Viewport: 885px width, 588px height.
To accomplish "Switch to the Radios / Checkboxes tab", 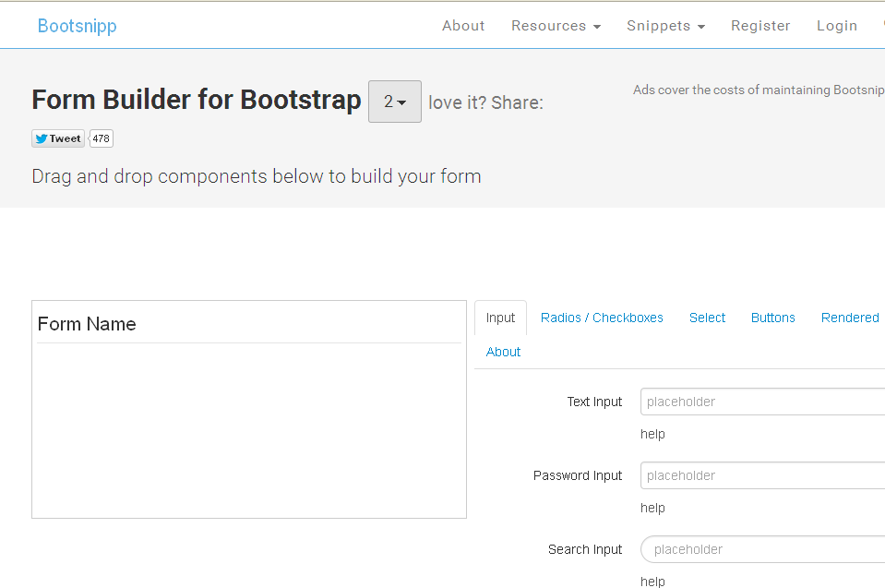I will pyautogui.click(x=602, y=318).
